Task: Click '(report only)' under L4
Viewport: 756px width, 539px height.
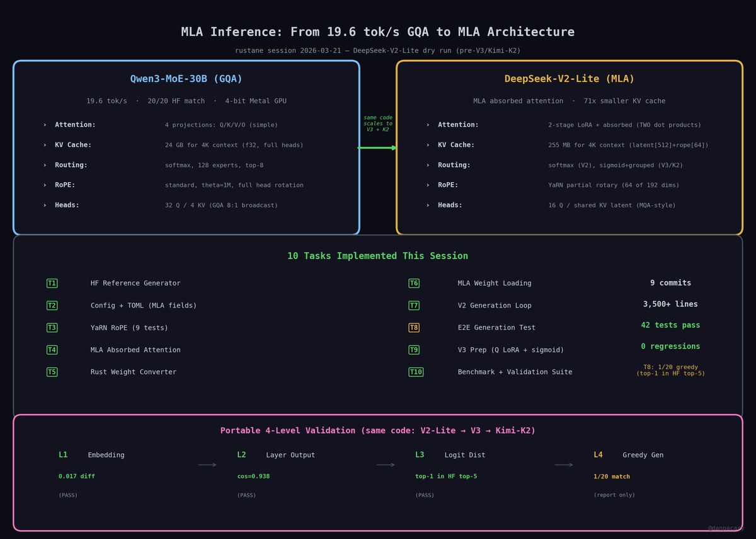Action: point(614,496)
